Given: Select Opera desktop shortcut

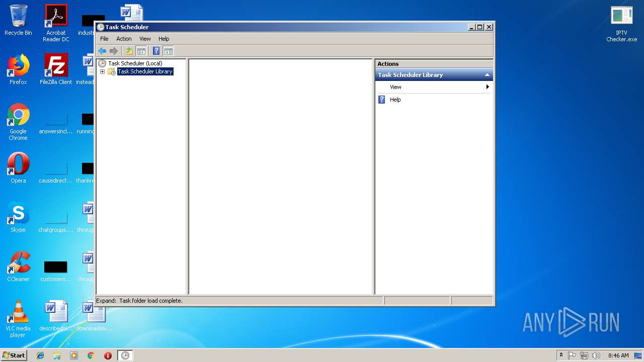Looking at the screenshot, I should click(18, 168).
